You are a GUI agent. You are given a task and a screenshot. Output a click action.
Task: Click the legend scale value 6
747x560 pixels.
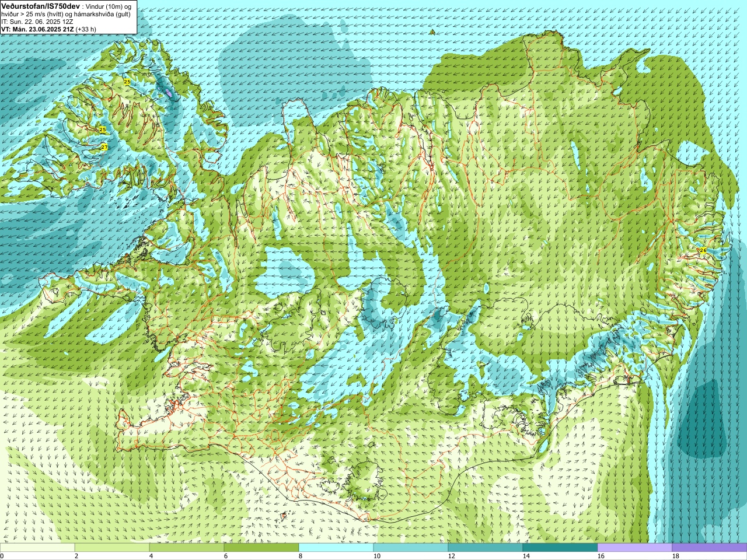226,556
